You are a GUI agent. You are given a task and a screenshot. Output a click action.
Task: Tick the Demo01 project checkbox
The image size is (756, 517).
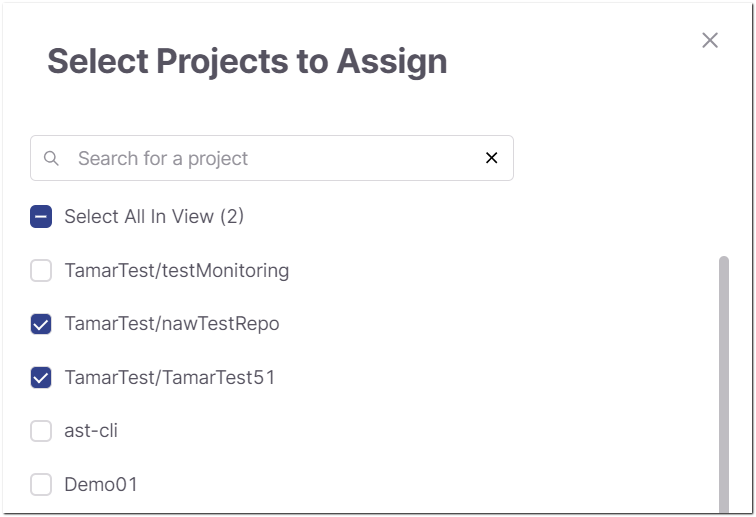tap(41, 485)
